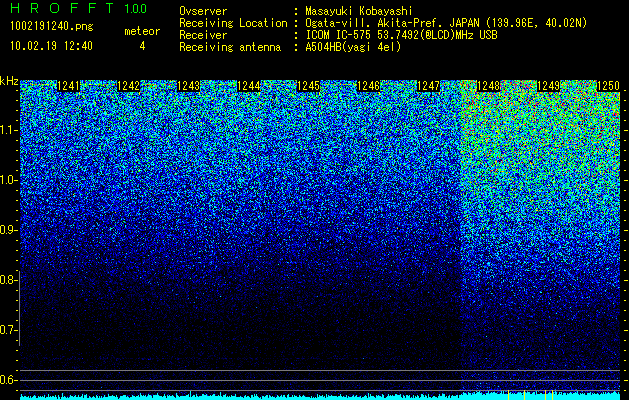Click the 0.7 frequency axis label
This screenshot has height=400, width=629.
pyautogui.click(x=7, y=330)
